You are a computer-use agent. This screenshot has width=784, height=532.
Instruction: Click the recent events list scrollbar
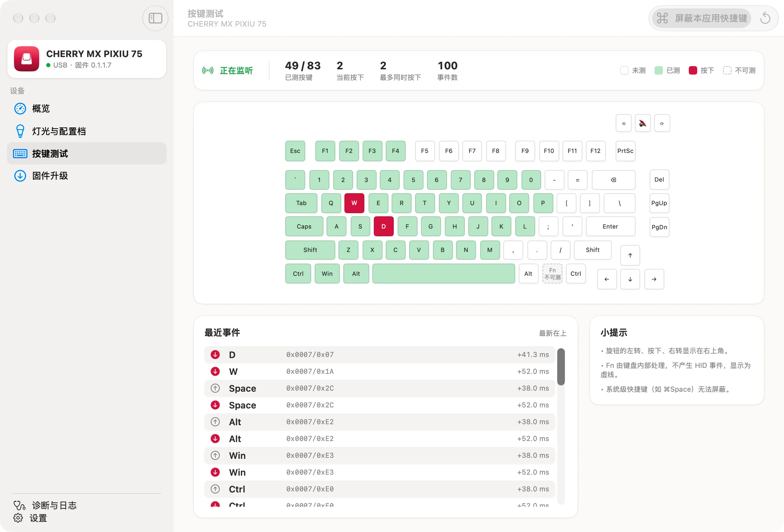561,367
